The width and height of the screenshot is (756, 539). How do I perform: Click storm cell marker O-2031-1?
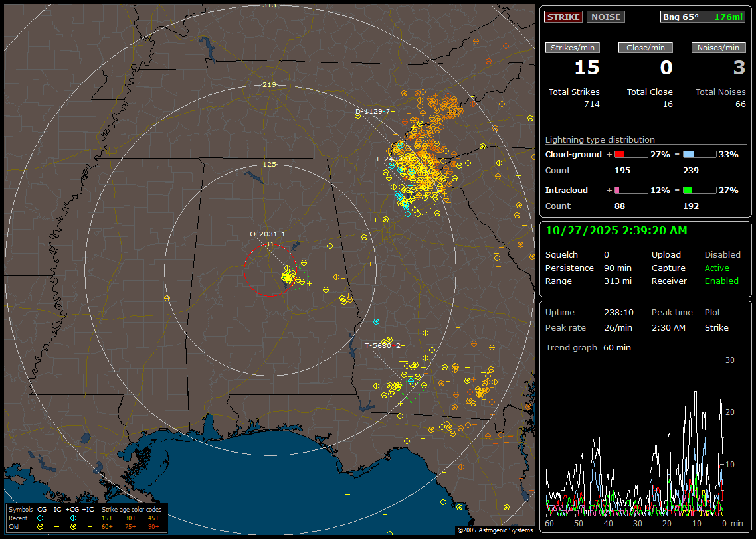click(x=268, y=234)
